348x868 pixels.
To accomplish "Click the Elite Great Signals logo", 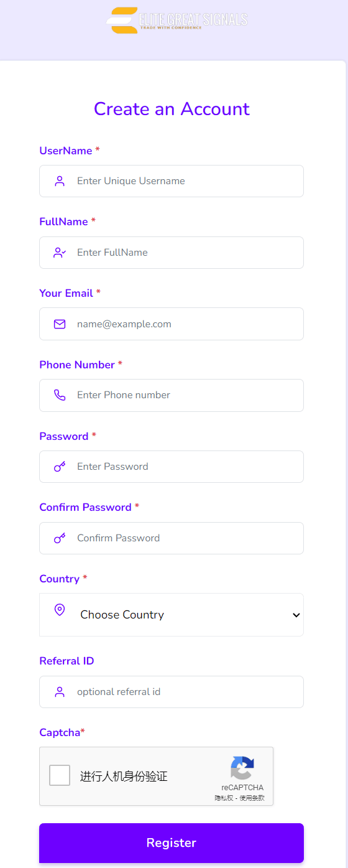I will [177, 20].
